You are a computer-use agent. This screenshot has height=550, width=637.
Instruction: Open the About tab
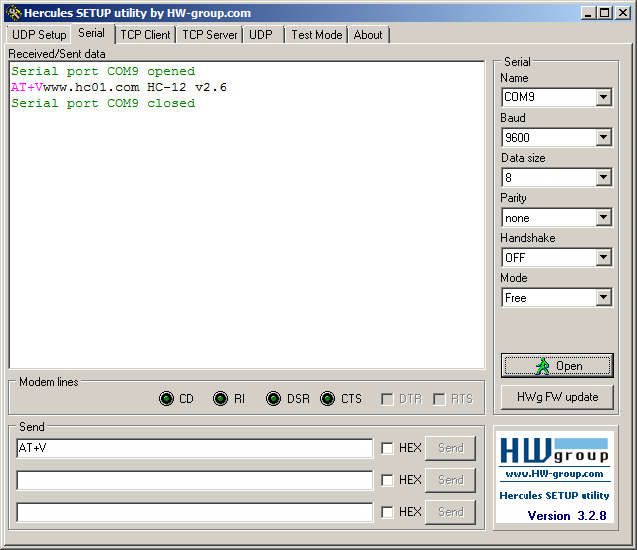[368, 35]
